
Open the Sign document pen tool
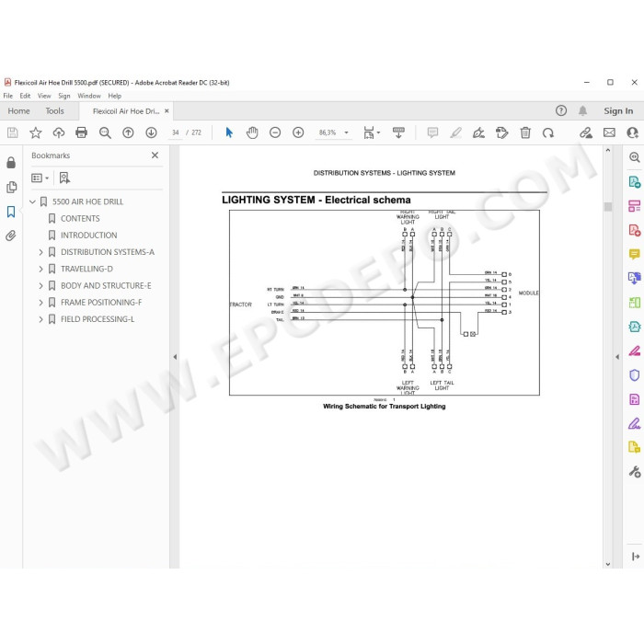coord(478,132)
